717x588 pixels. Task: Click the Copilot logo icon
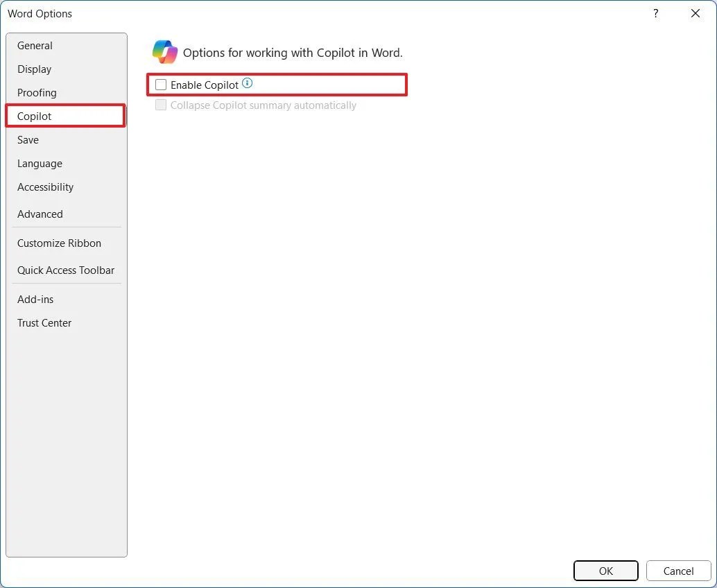coord(164,51)
